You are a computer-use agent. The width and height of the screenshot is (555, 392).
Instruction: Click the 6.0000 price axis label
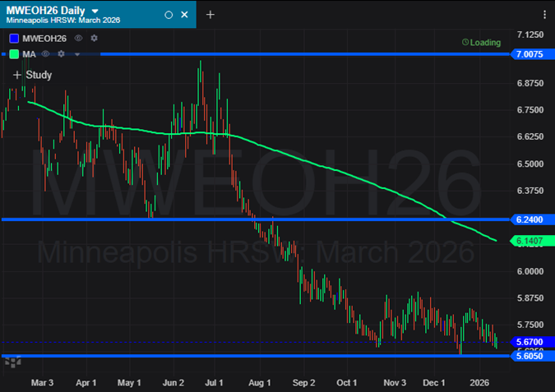(530, 271)
